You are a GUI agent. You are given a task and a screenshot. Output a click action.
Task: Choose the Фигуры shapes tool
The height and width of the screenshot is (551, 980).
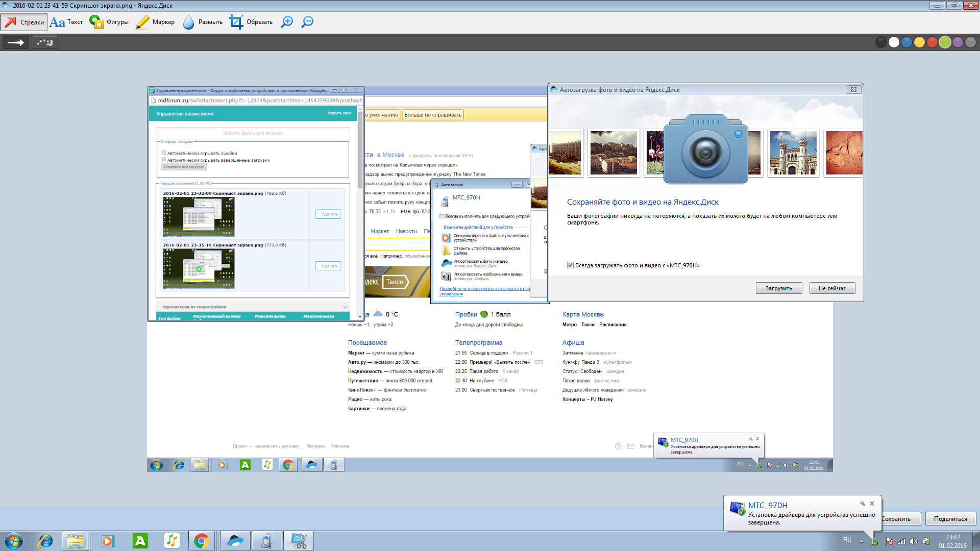point(109,22)
